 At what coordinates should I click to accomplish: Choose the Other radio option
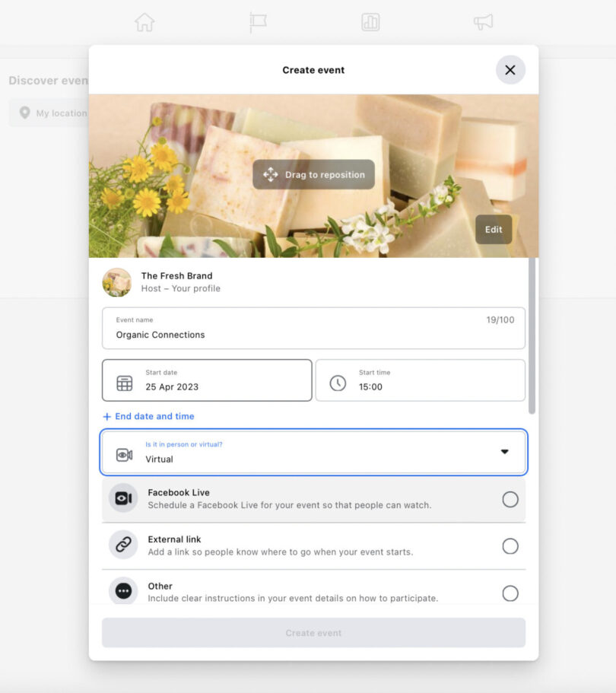(x=510, y=593)
